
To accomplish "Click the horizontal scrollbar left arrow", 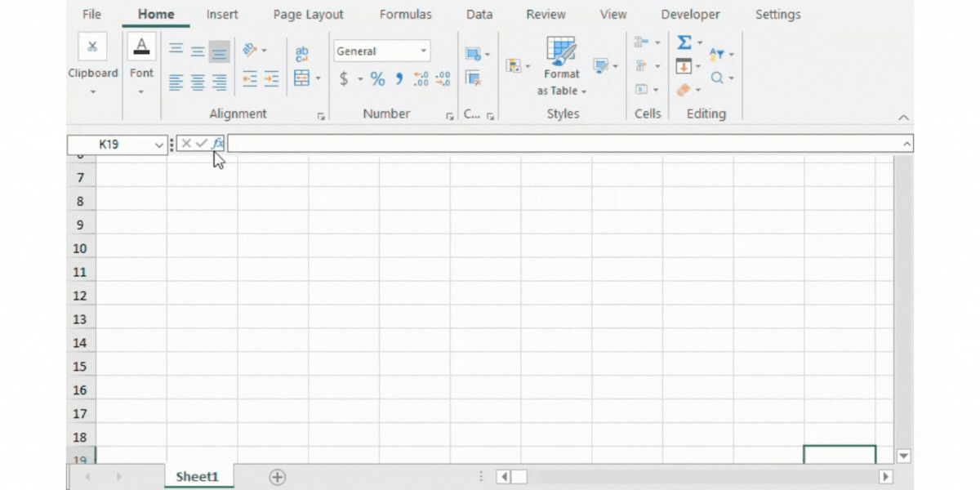I will click(x=503, y=476).
